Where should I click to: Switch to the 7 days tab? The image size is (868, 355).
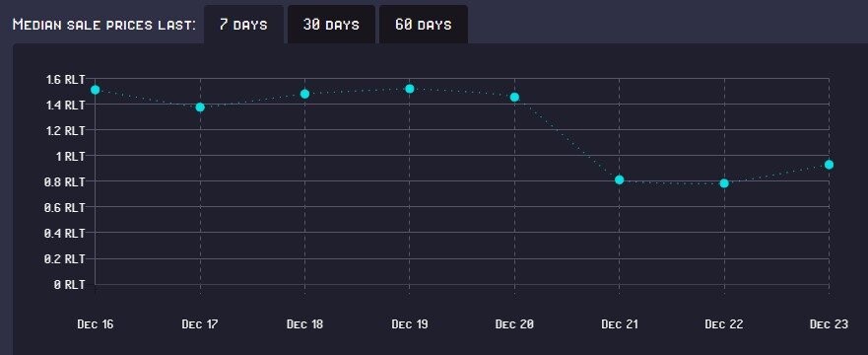pyautogui.click(x=243, y=25)
